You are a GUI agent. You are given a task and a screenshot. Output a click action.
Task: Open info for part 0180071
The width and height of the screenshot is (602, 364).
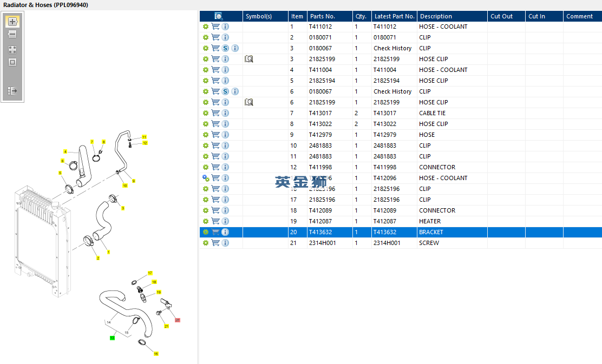click(225, 37)
